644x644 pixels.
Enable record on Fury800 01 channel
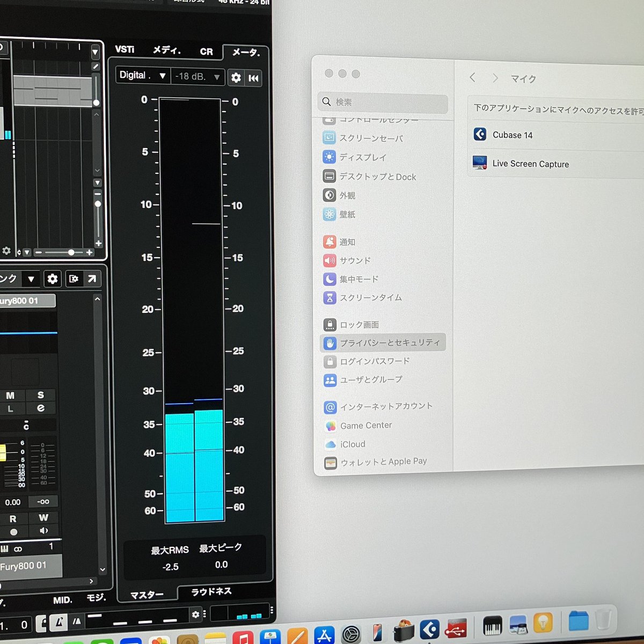click(x=13, y=532)
